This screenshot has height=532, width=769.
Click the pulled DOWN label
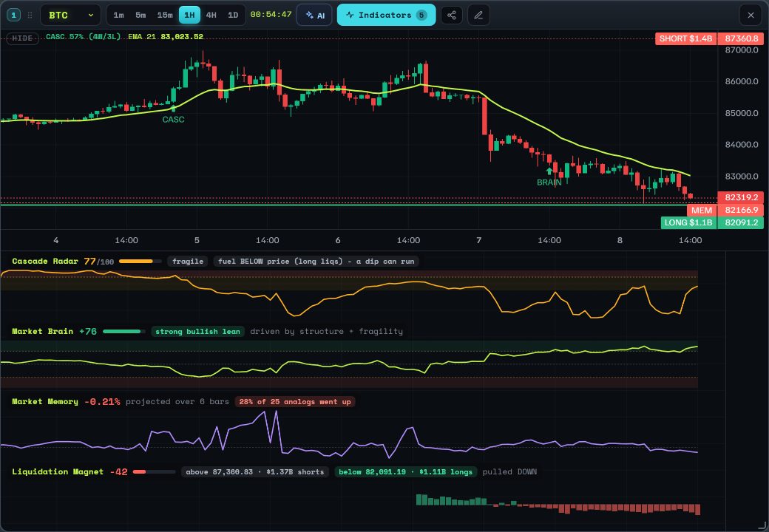pos(509,472)
